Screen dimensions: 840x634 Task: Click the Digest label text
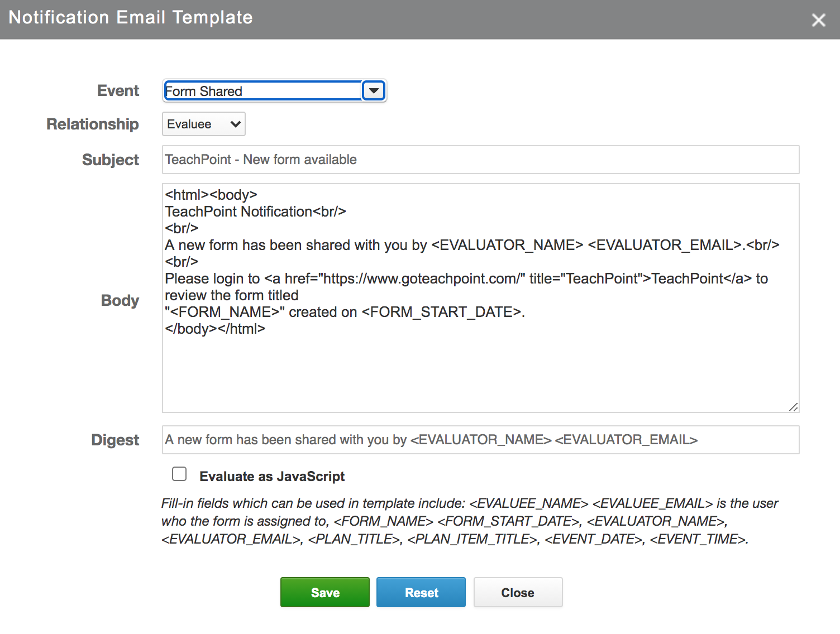114,440
